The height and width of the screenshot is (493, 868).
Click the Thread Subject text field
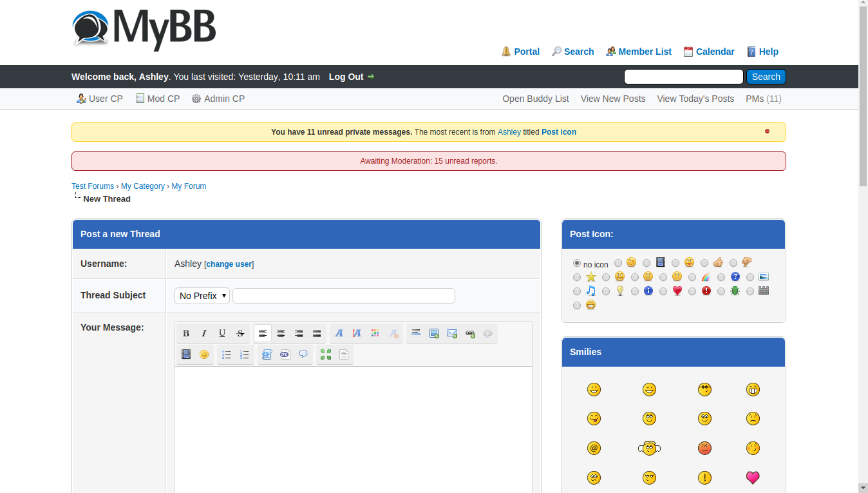click(x=344, y=296)
